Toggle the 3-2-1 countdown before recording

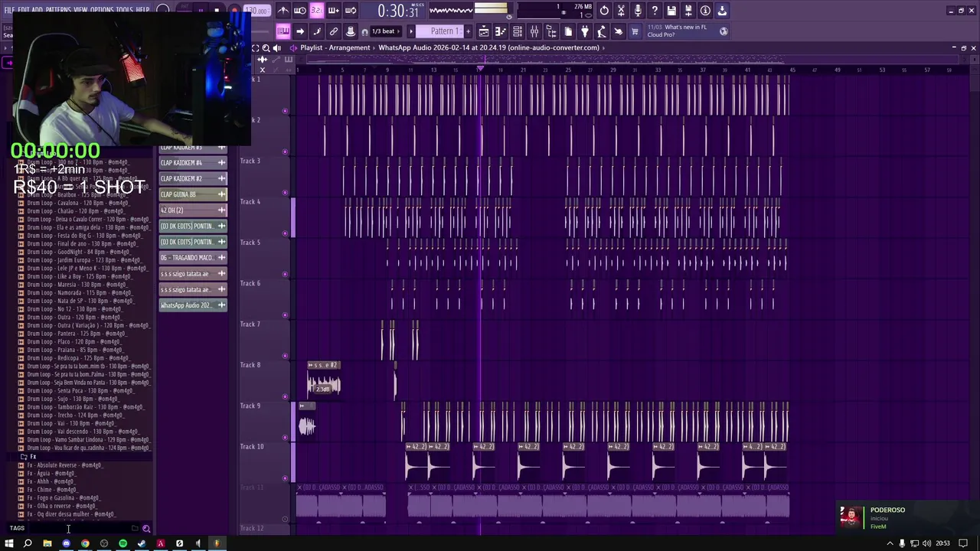(316, 11)
